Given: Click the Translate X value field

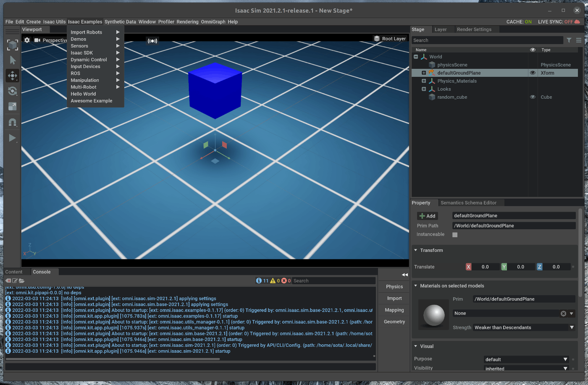Looking at the screenshot, I should point(486,267).
